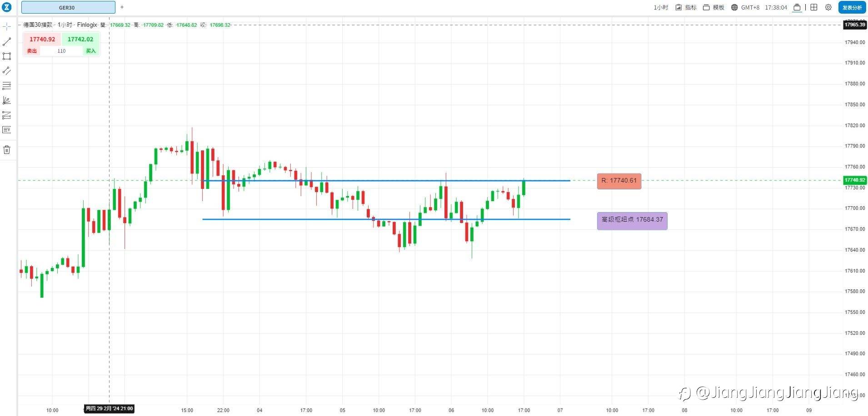
Task: Select the crosshair cursor tool
Action: [7, 27]
